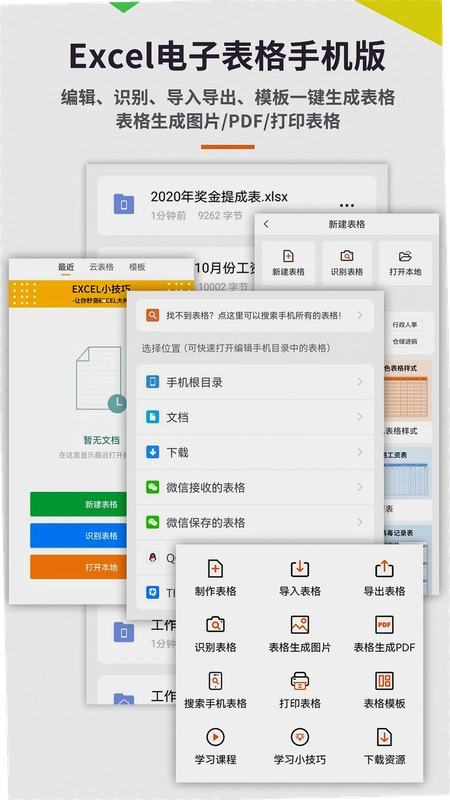Image resolution: width=450 pixels, height=800 pixels.
Task: Click the orange search icon in search bar
Action: 152,315
